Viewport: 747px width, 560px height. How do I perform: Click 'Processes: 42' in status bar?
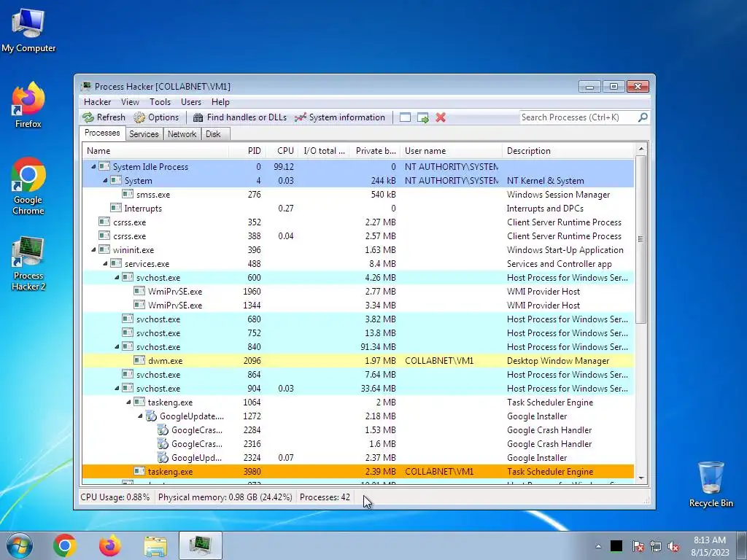[325, 497]
